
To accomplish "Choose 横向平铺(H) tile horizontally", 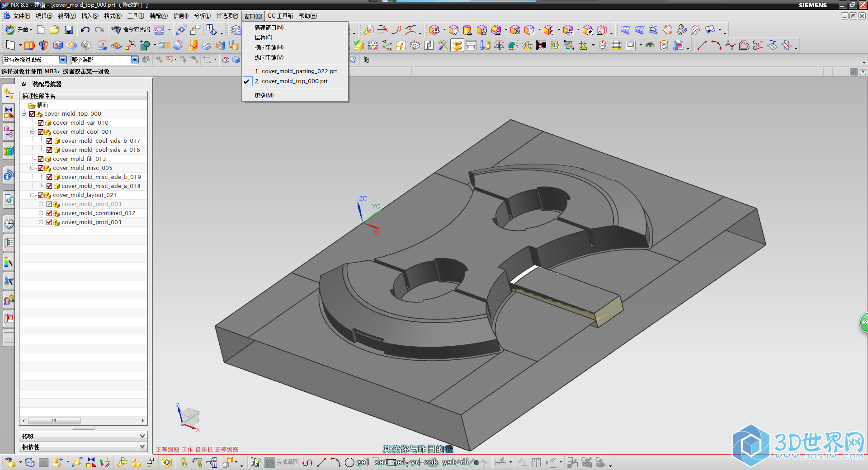I will (269, 47).
